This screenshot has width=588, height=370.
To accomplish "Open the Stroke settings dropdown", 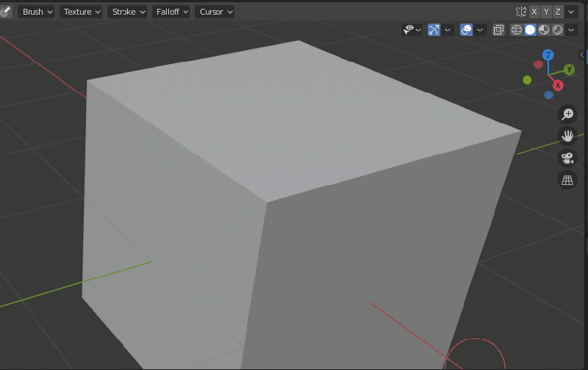I will coord(127,12).
